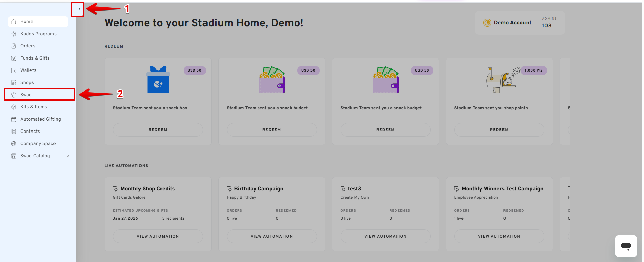Click the Orders icon in sidebar
This screenshot has height=262, width=644.
14,46
